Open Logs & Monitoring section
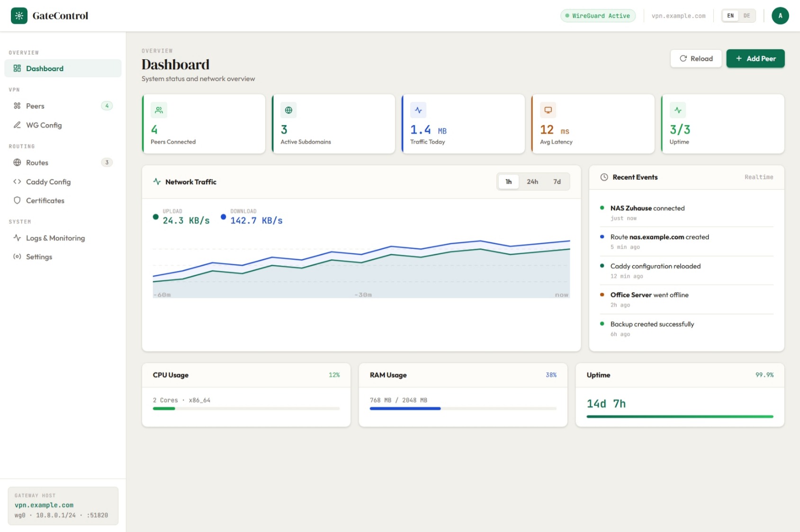 [55, 238]
